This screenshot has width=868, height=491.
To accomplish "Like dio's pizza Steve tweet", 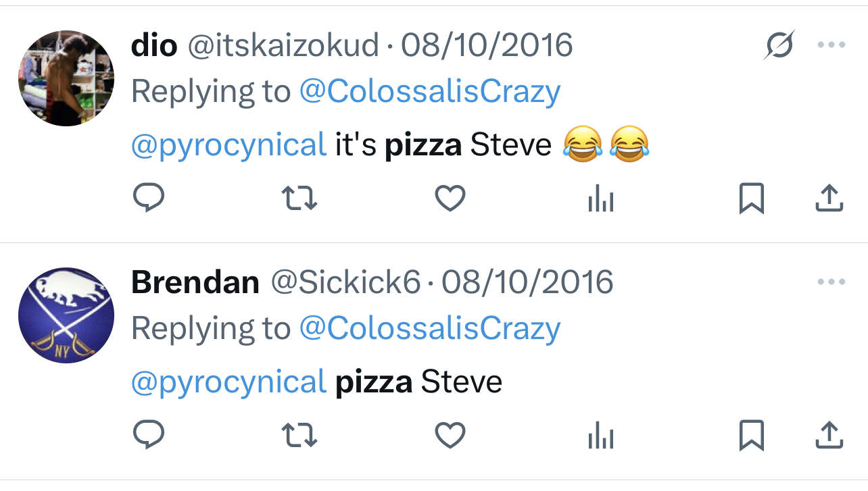I will tap(450, 199).
